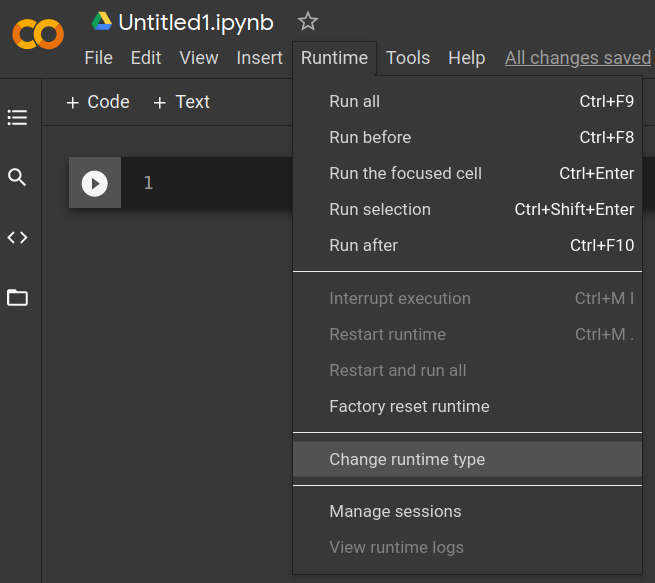
Task: Choose Run all from the Runtime menu
Action: (467, 101)
